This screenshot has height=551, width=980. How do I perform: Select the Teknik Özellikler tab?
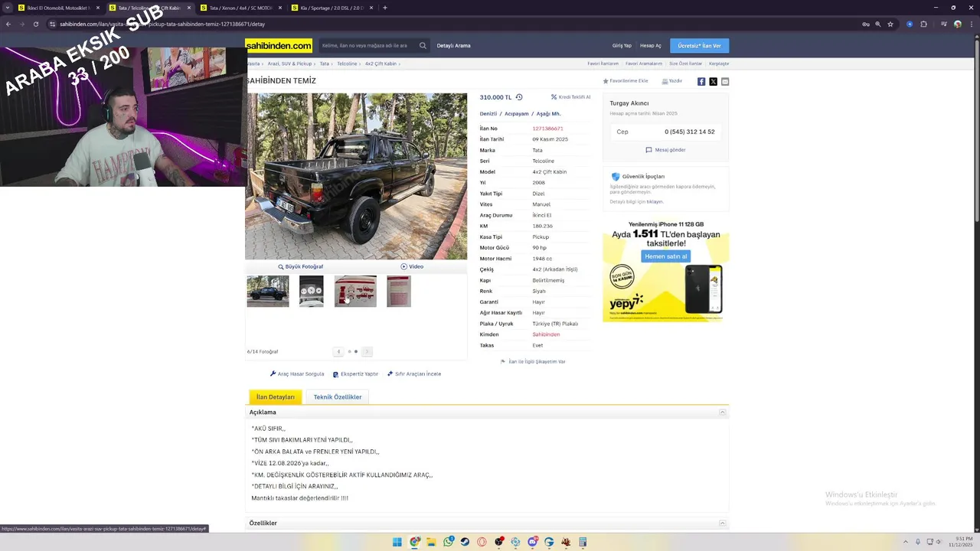338,396
